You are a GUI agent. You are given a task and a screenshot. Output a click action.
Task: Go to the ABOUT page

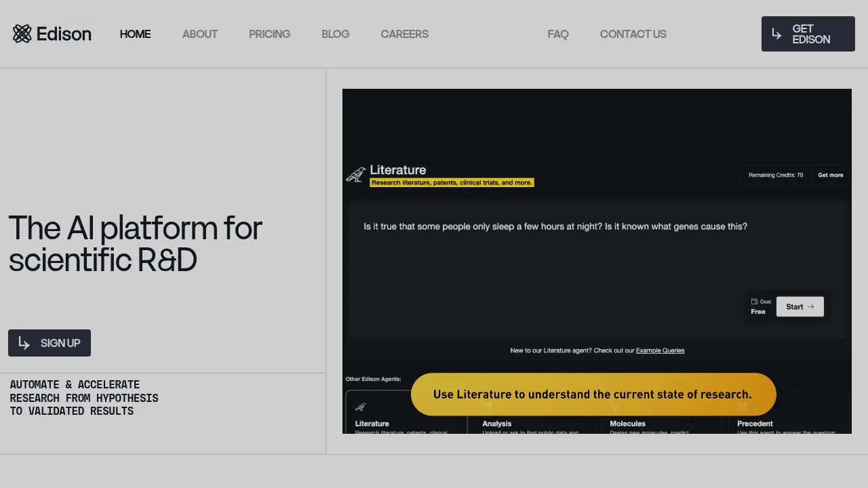200,34
